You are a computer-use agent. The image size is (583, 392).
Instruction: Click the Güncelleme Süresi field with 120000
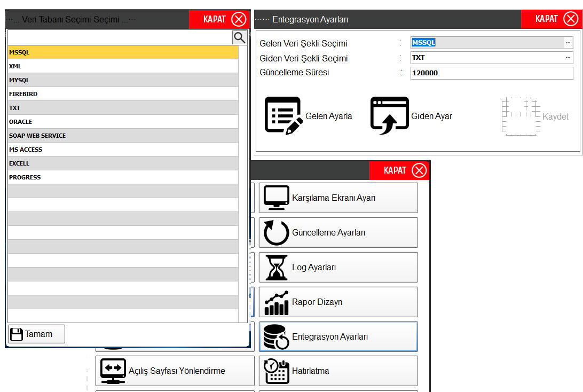pyautogui.click(x=492, y=73)
